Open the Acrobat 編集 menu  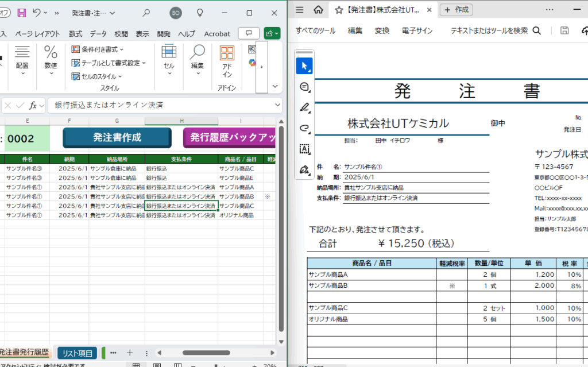tap(355, 31)
